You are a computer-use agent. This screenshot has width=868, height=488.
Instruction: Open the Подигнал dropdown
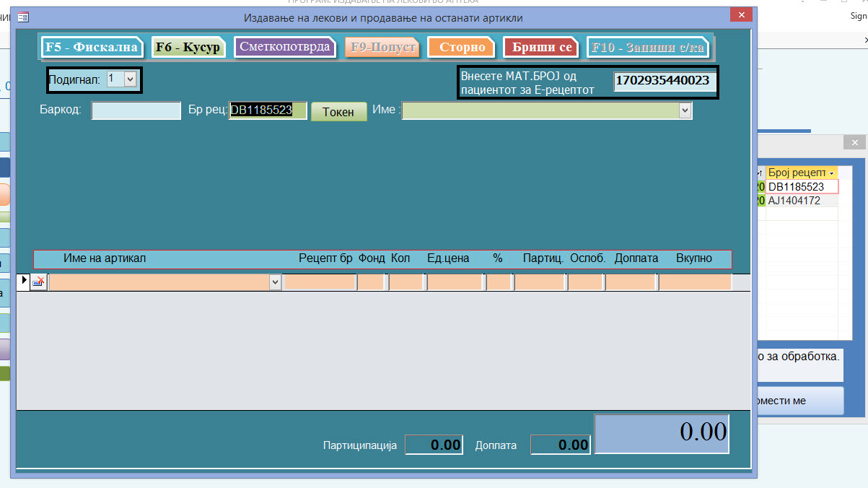coord(130,79)
